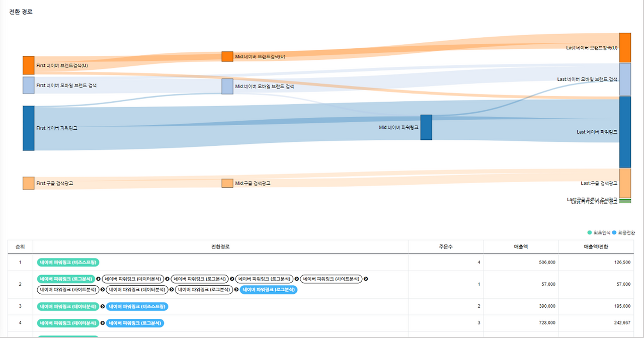Click the 매출액 column header
The image size is (644, 338).
click(x=521, y=247)
